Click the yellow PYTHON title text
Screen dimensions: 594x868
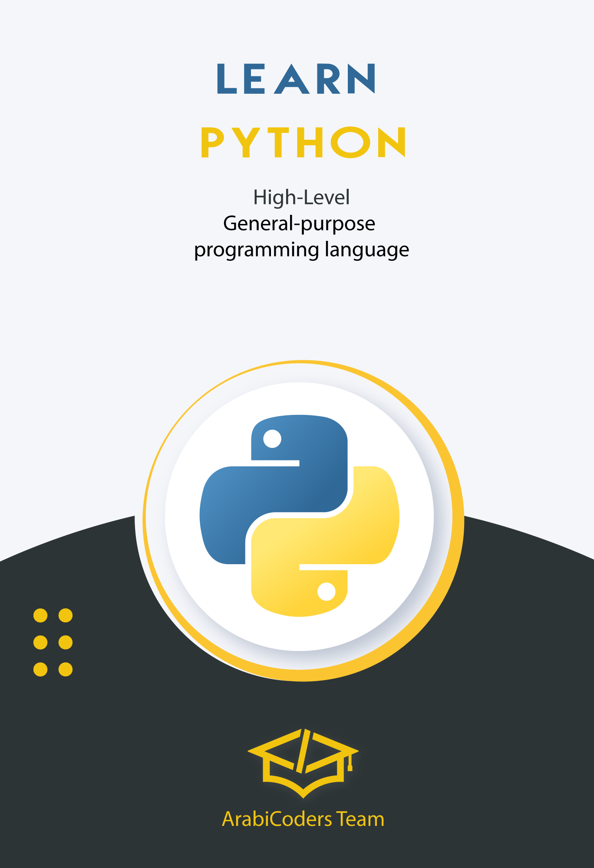pyautogui.click(x=303, y=142)
